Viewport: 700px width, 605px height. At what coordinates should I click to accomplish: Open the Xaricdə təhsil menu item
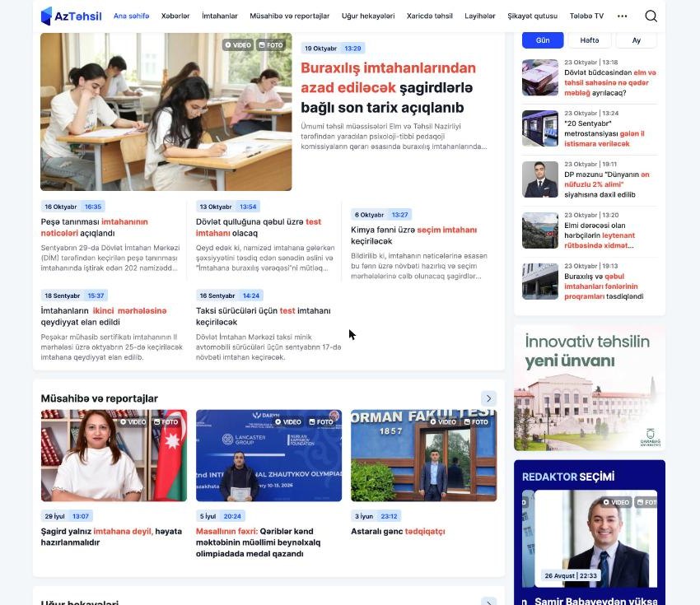(429, 16)
